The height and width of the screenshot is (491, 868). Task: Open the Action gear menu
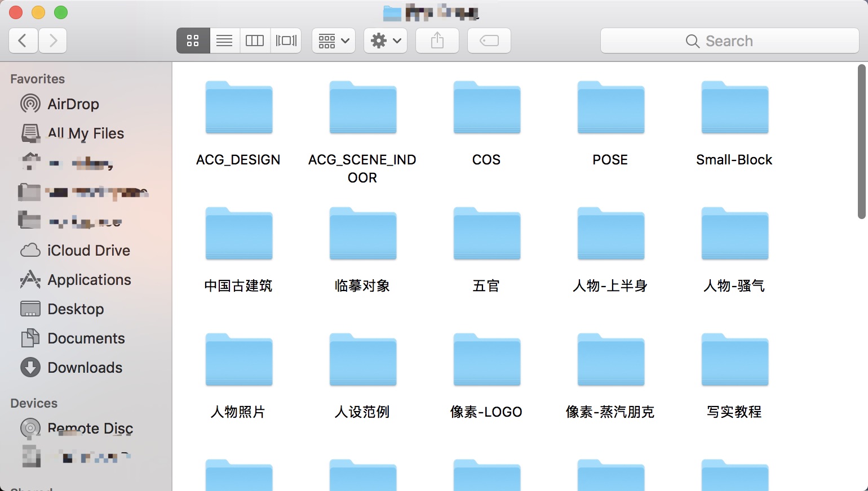(x=386, y=41)
